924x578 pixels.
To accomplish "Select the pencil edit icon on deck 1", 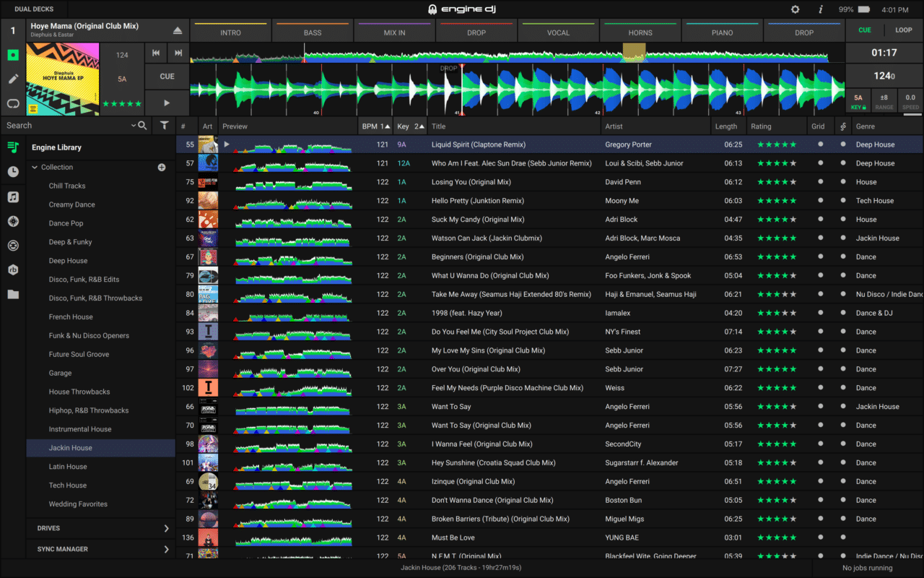I will (12, 78).
